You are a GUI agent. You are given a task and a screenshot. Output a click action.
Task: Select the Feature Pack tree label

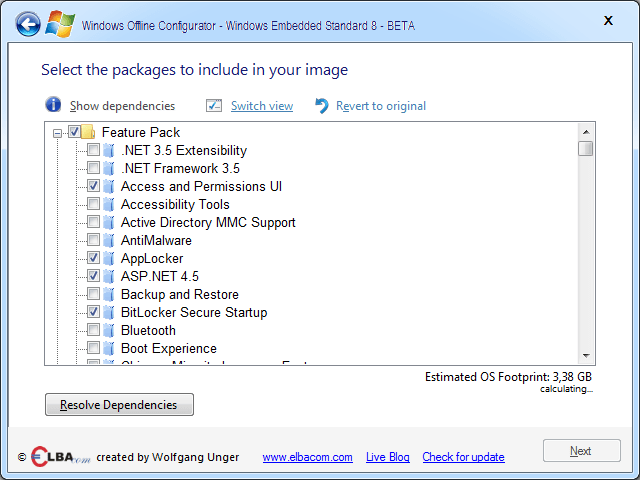(x=141, y=132)
